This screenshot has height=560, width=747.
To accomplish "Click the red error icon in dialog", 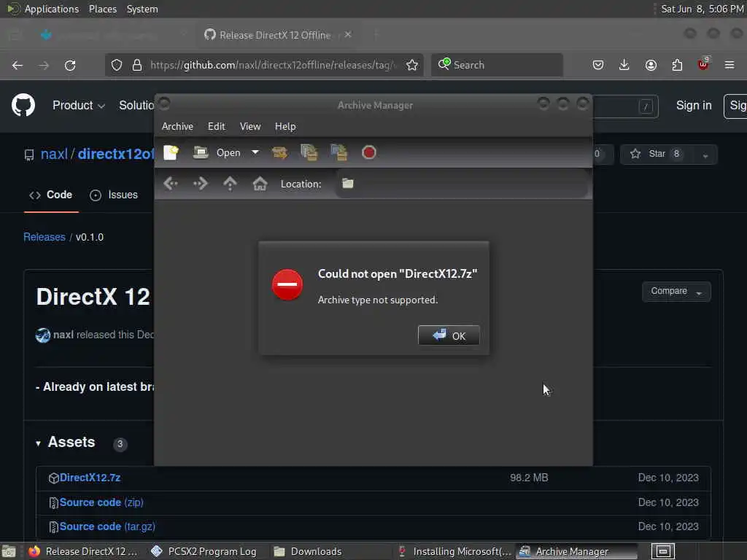I will point(287,285).
